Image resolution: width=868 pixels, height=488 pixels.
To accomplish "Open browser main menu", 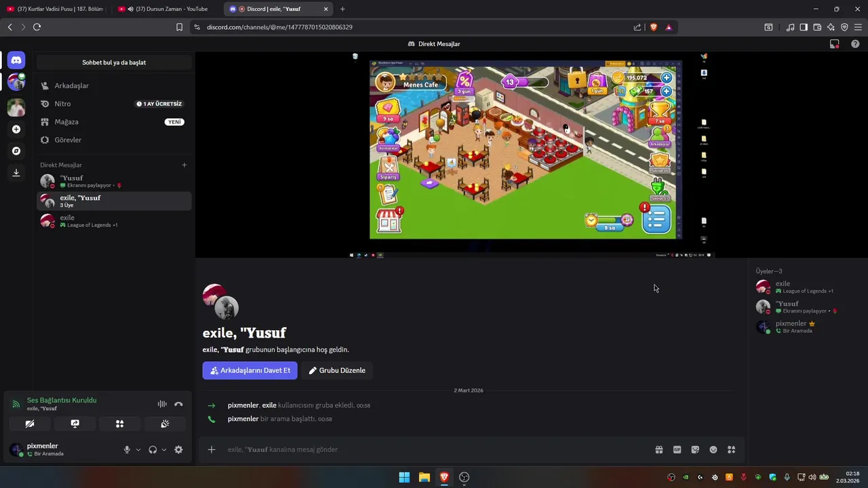I will (x=858, y=27).
